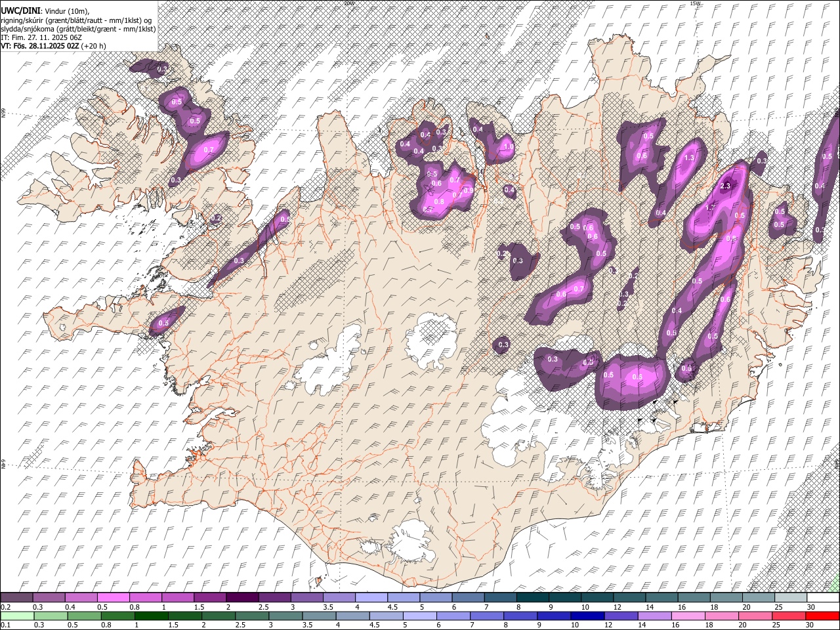Select the lower-row green swatch labeled 0.5
This screenshot has height=630, width=840.
click(84, 616)
